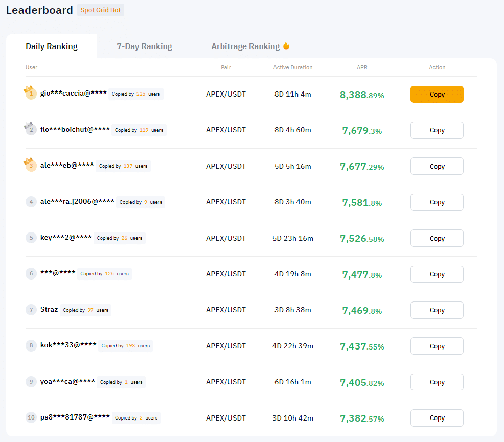Click the rank 5 number badge
This screenshot has width=504, height=442.
pyautogui.click(x=31, y=238)
